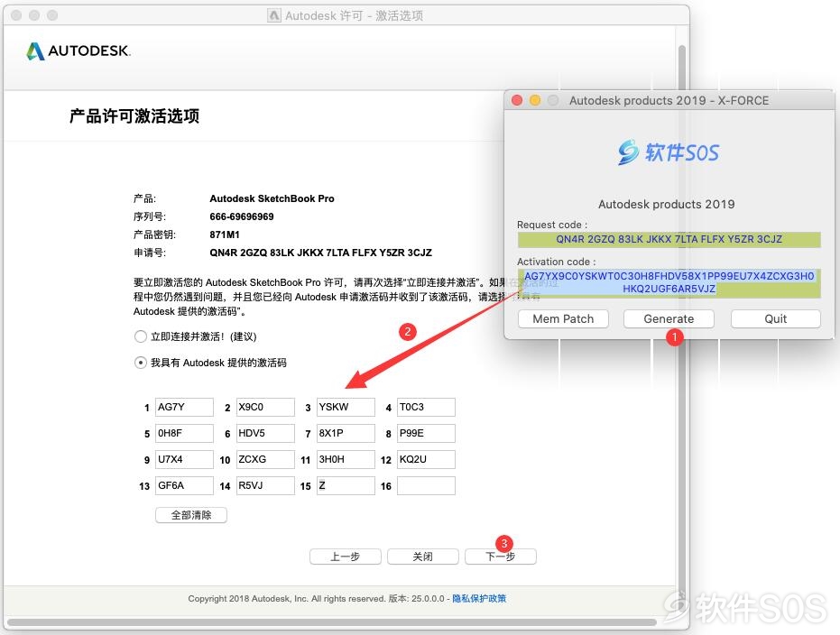
Task: Click the product name "Autodesk SketchBook Pro"
Action: [272, 198]
